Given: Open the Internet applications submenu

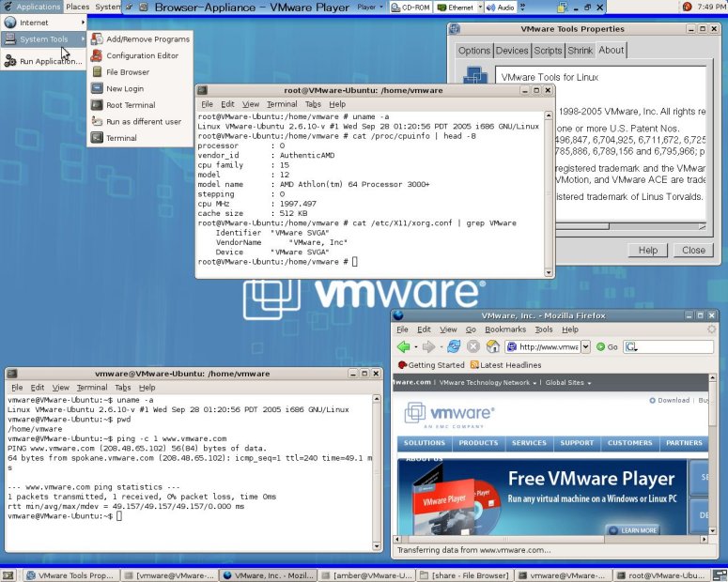Looking at the screenshot, I should (43, 23).
